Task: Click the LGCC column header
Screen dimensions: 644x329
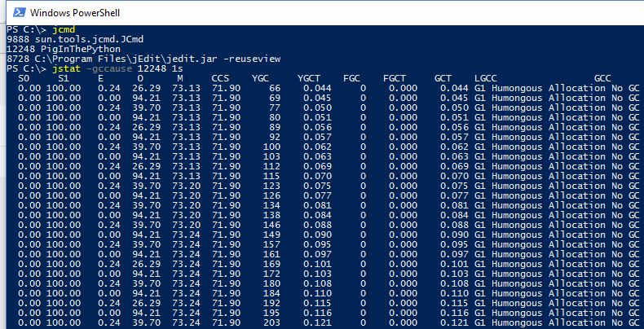Action: tap(486, 78)
